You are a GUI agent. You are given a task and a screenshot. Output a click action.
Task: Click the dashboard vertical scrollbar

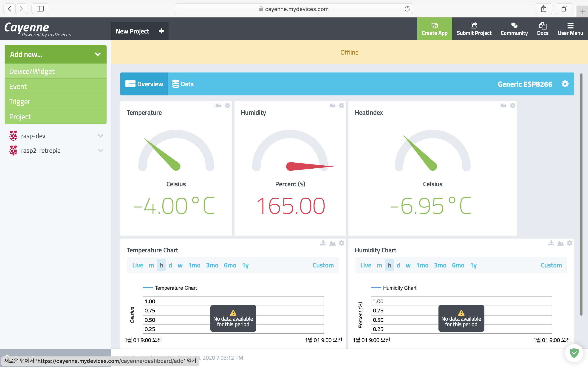(581, 194)
